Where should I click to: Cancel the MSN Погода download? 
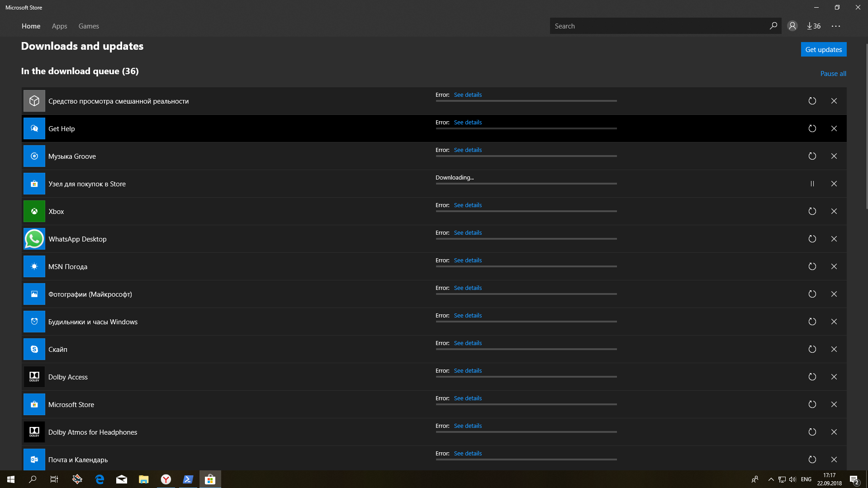coord(834,266)
